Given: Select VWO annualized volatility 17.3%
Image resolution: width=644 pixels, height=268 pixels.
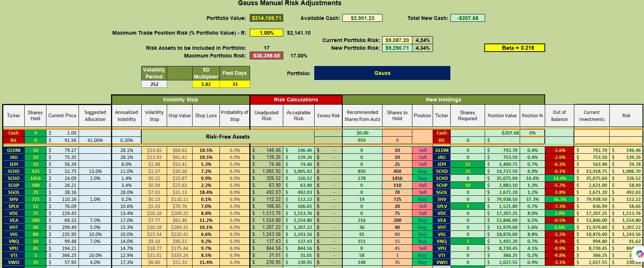Looking at the screenshot, I should point(127,262).
